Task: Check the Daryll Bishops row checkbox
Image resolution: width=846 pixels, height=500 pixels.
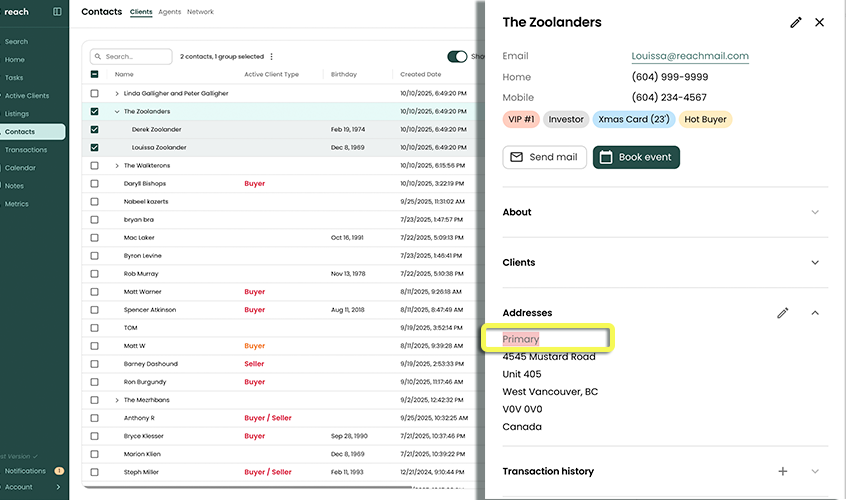Action: [95, 184]
